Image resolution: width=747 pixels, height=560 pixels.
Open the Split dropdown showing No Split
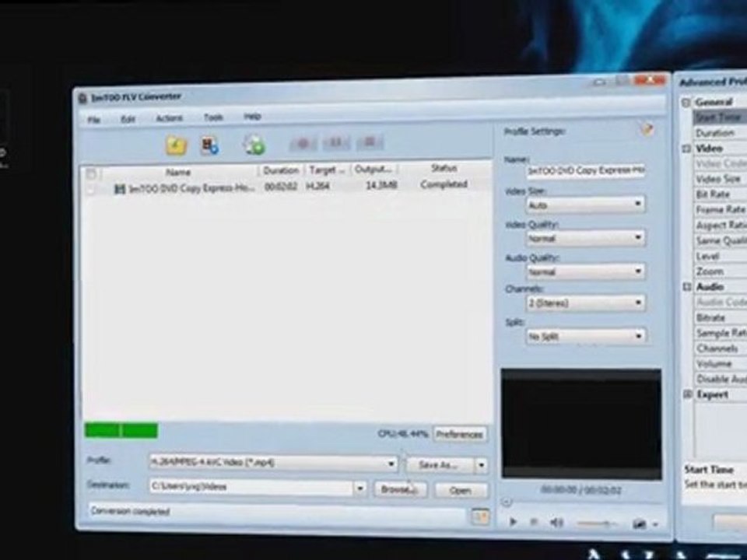[585, 336]
